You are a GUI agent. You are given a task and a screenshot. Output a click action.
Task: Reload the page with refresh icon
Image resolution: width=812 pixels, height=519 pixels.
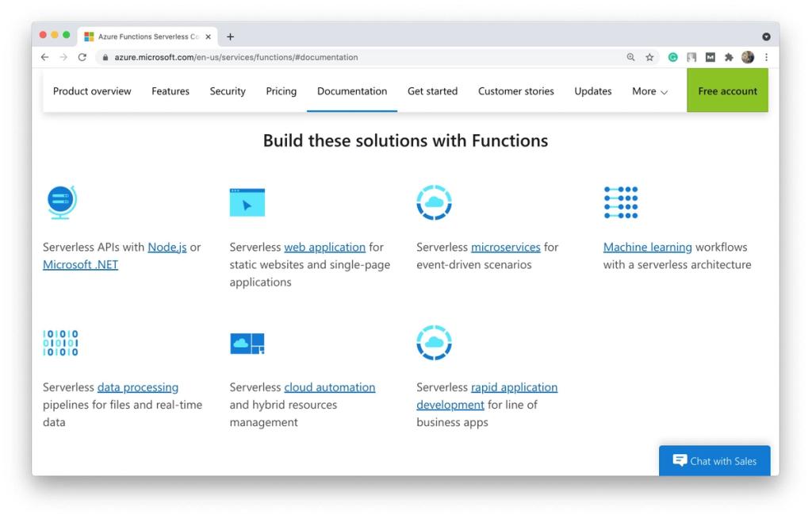coord(82,57)
